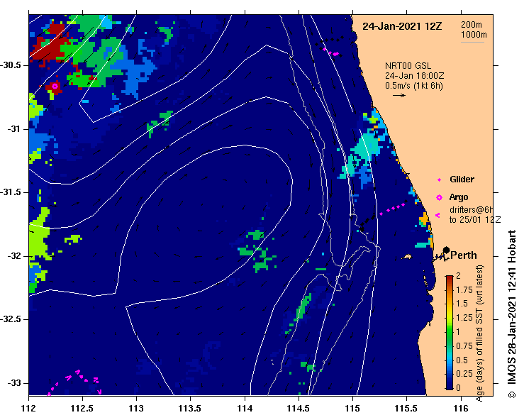Click the colorbar axis title 'Age (days) of filled SST'
Screen dimensions: 524x420
tap(479, 333)
